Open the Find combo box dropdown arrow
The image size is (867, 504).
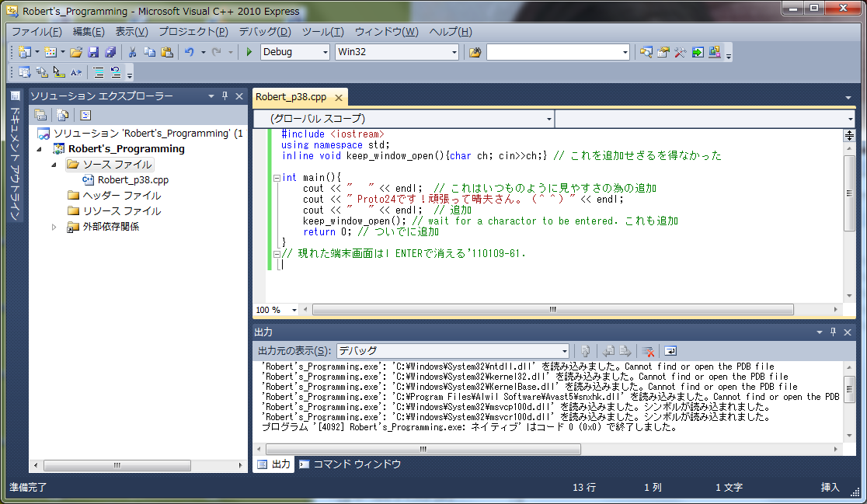tap(625, 52)
